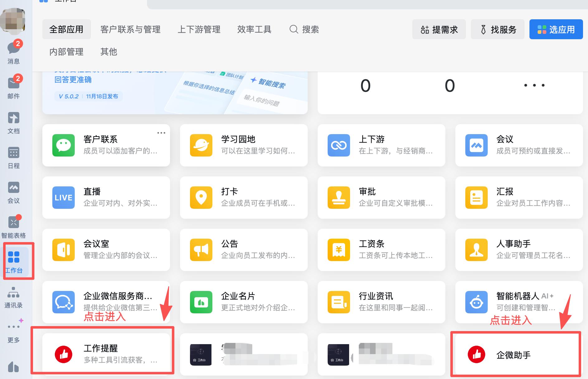Open the 企微助手 app card

(x=515, y=355)
